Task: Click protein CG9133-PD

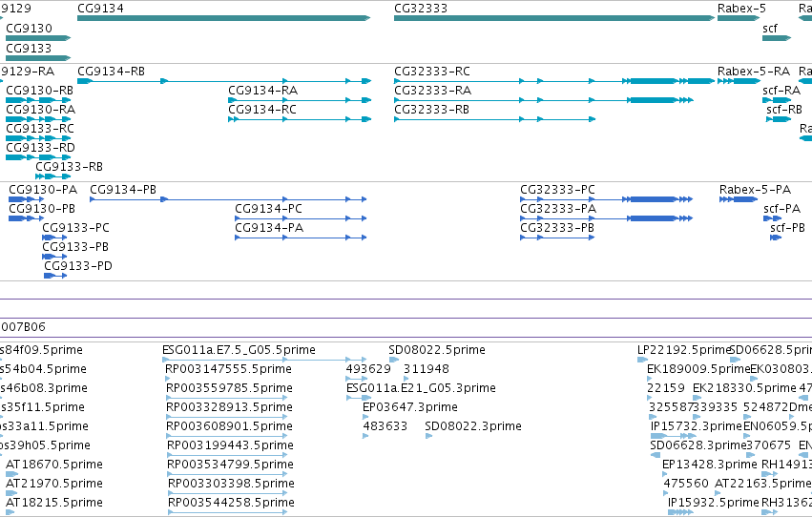Action: pyautogui.click(x=55, y=276)
